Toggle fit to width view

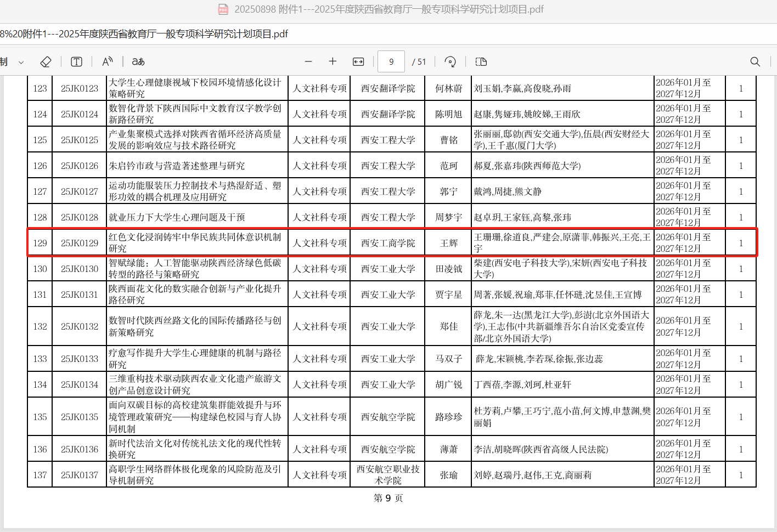coord(358,62)
